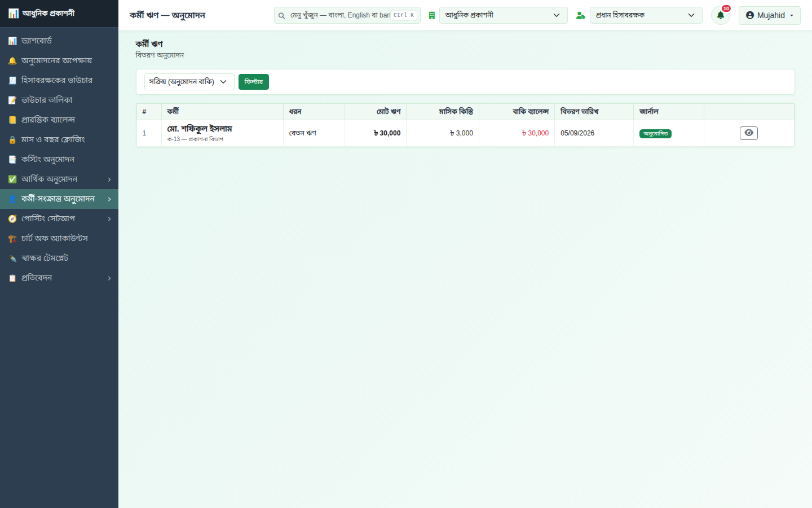Click the green check icon beside আর্থিক অনুমোদন
Viewport: 812px width, 508px height.
[x=12, y=179]
